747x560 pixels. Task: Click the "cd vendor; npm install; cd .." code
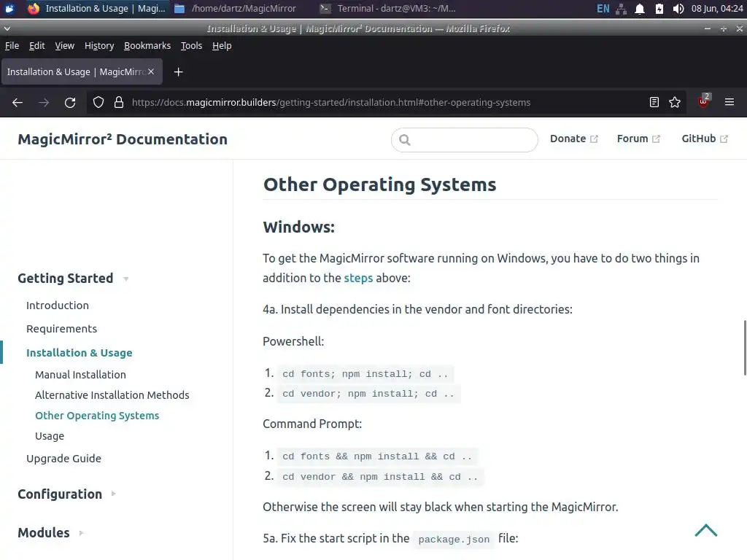[x=368, y=394]
